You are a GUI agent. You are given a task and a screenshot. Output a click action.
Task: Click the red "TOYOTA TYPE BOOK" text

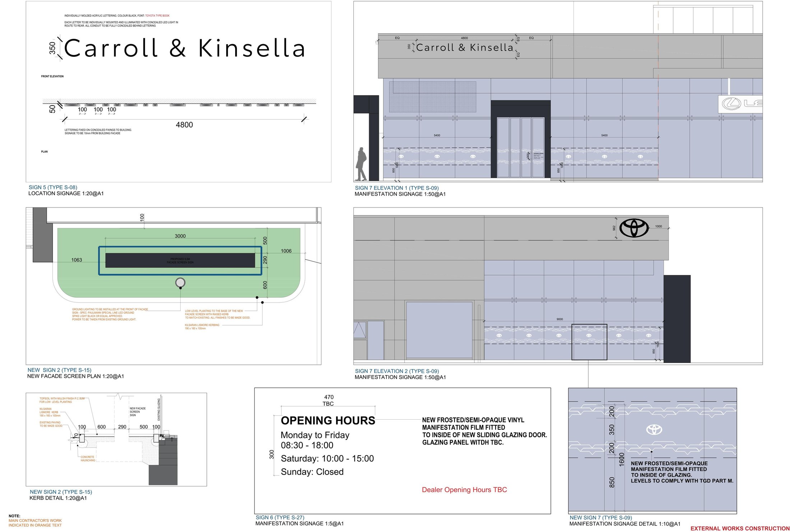tap(157, 16)
